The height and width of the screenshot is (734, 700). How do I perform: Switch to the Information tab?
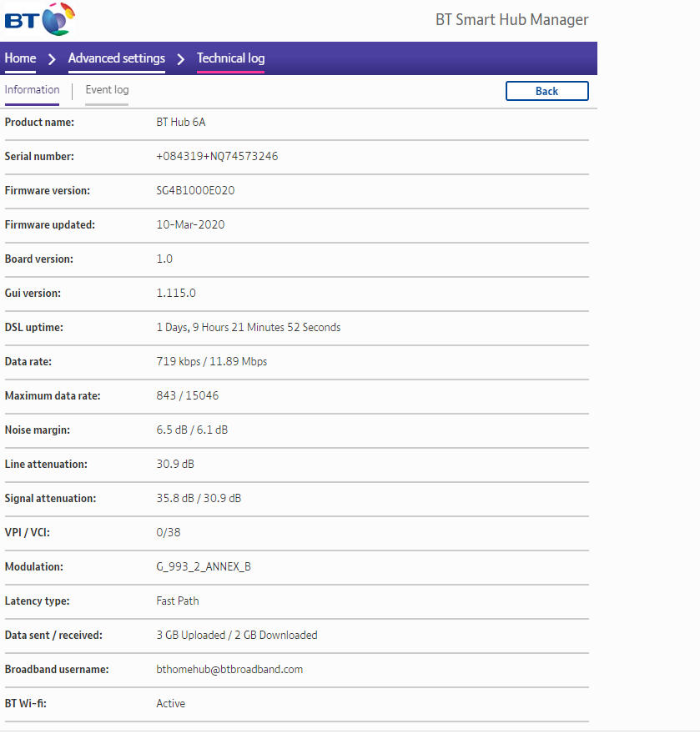tap(32, 90)
